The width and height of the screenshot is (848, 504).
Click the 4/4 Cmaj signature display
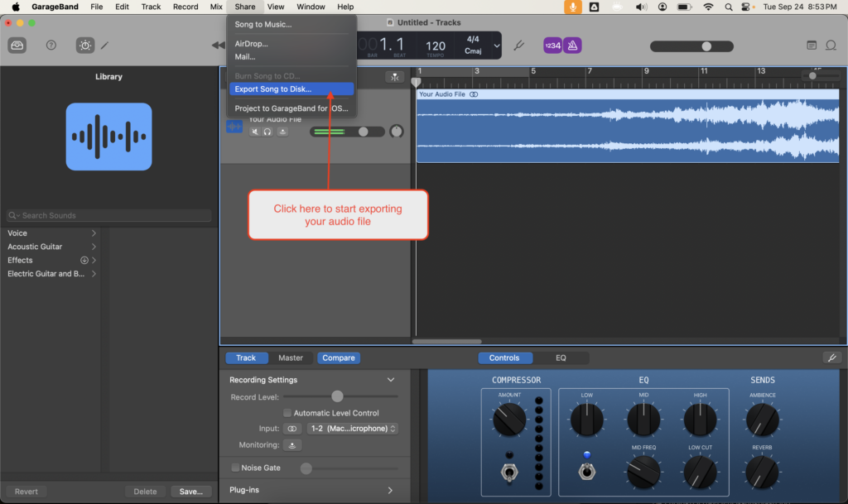tap(473, 46)
